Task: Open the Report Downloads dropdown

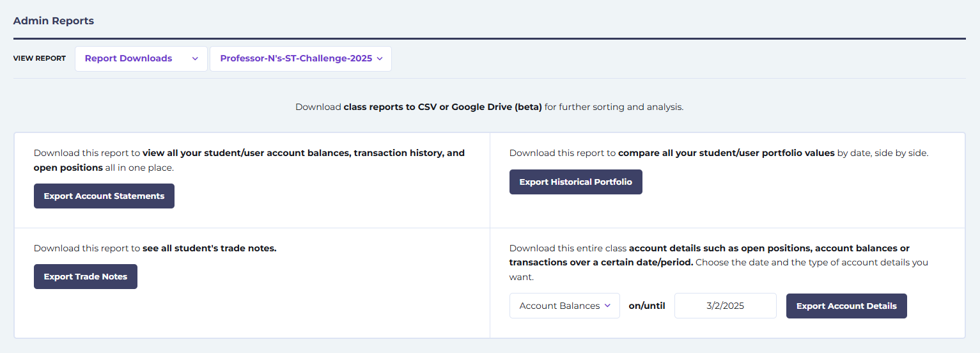Action: (x=141, y=58)
